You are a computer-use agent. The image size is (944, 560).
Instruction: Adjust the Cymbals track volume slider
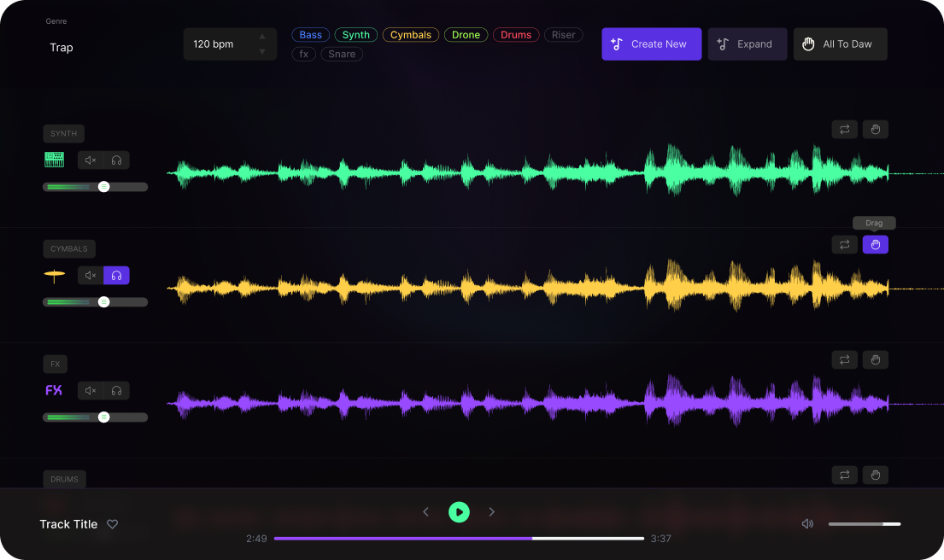coord(95,302)
